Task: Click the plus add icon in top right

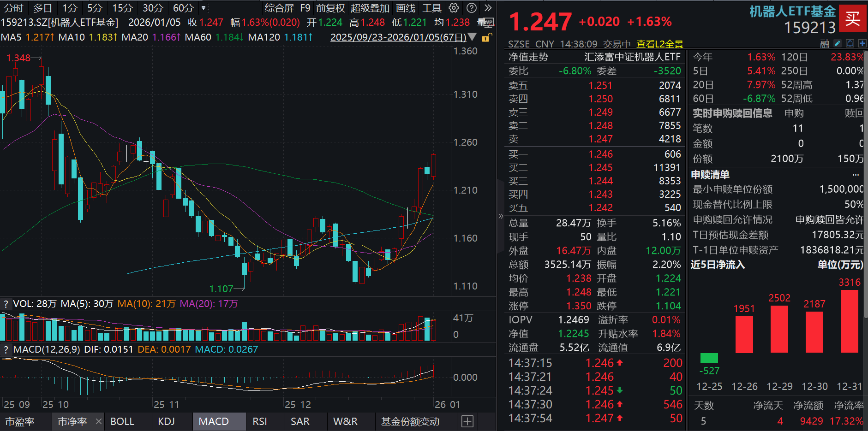Action: pos(861,43)
